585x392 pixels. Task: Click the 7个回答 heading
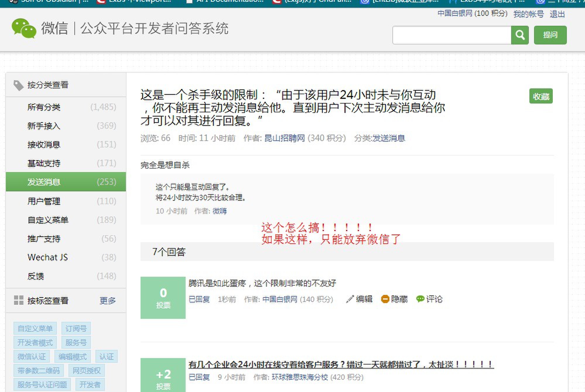point(169,252)
